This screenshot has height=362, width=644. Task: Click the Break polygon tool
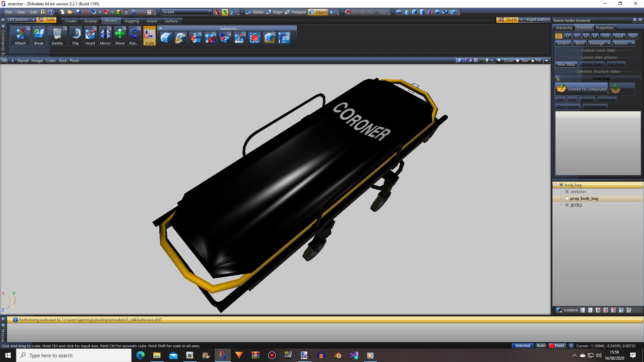[x=39, y=36]
